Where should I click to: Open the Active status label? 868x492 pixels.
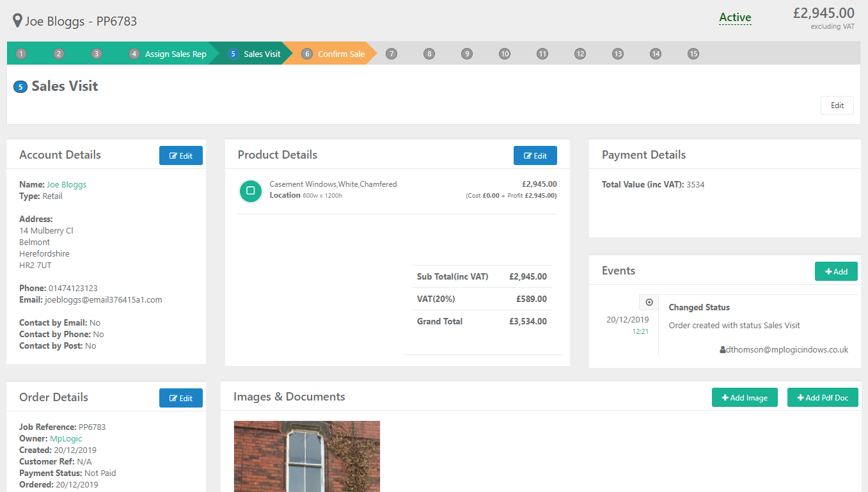coord(735,18)
